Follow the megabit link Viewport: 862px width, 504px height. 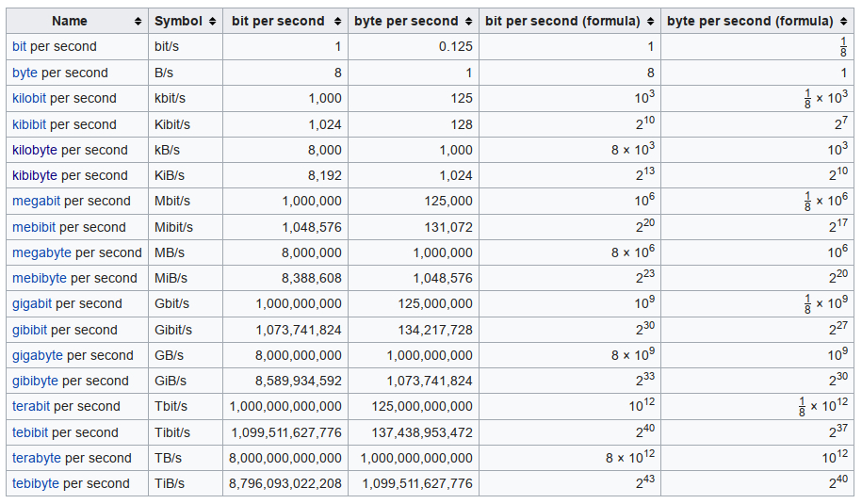37,202
